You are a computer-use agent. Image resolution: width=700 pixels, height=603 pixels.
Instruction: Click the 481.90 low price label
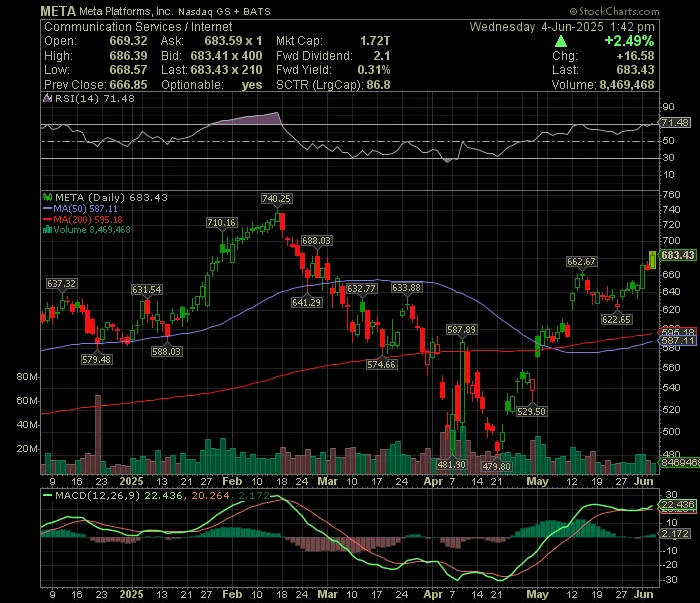(x=452, y=464)
